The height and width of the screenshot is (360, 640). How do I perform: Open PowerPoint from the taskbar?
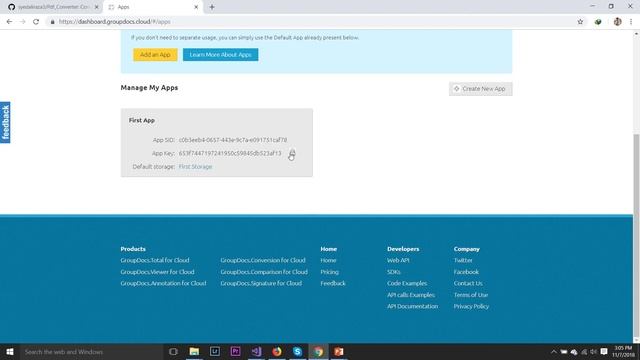(339, 352)
